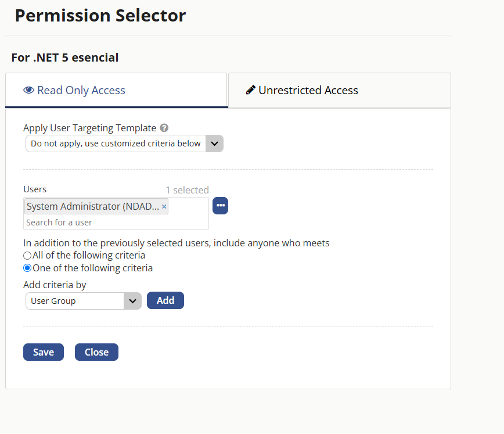Focus the Search for a user field
Viewport: 504px width, 434px height.
tap(116, 223)
